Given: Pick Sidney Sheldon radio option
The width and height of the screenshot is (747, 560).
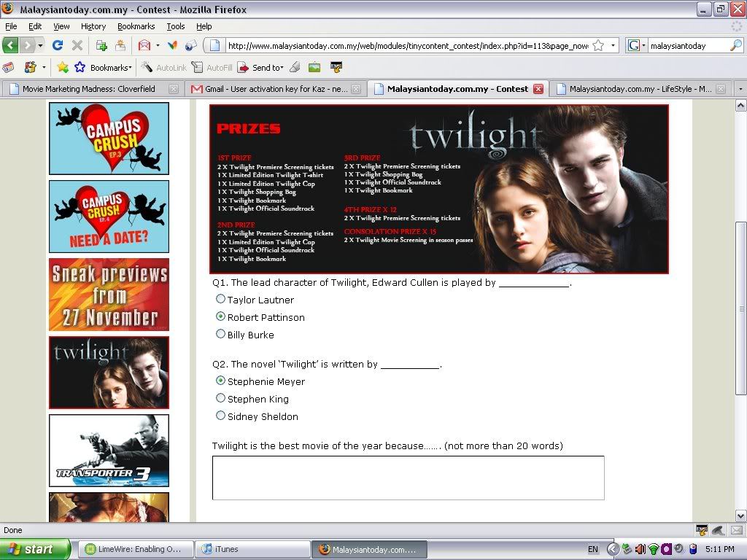Looking at the screenshot, I should (220, 416).
